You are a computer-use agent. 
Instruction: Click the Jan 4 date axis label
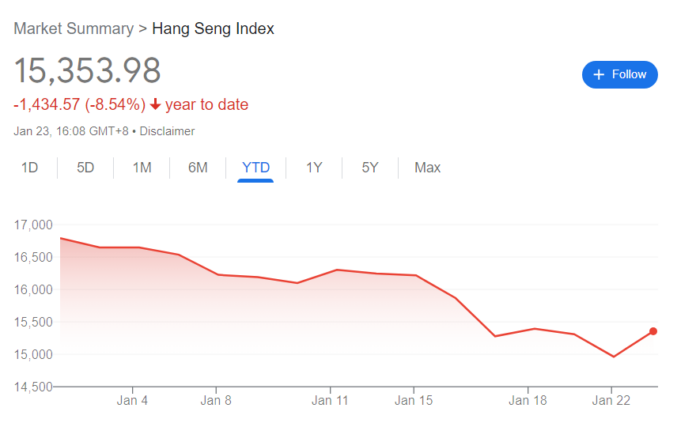[x=133, y=401]
